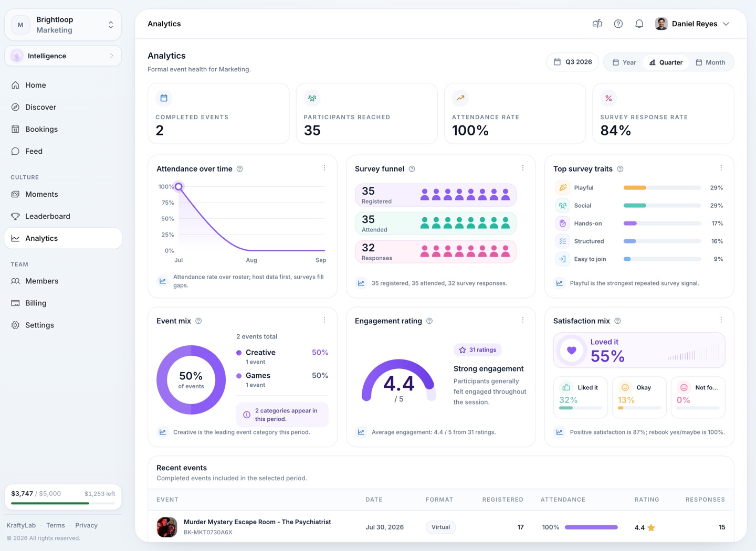Open the help question mark icon in header
756x551 pixels.
pyautogui.click(x=618, y=24)
